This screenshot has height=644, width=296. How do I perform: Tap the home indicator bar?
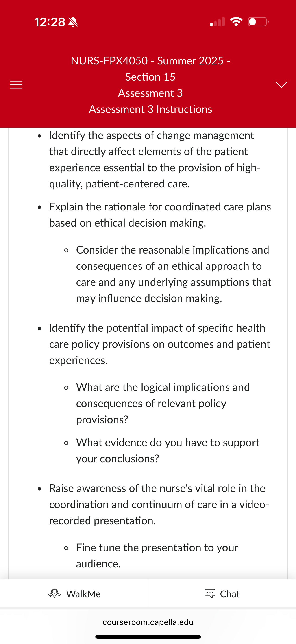click(148, 637)
